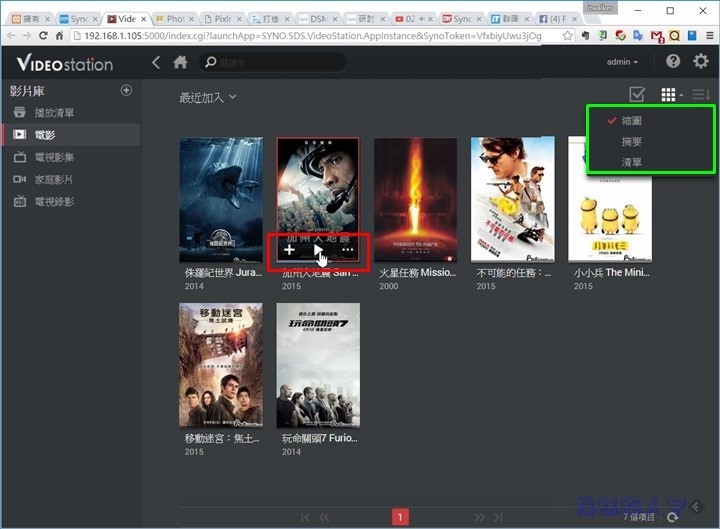Open the grid view mode dropdown
Screen dimensions: 720x529
point(670,95)
